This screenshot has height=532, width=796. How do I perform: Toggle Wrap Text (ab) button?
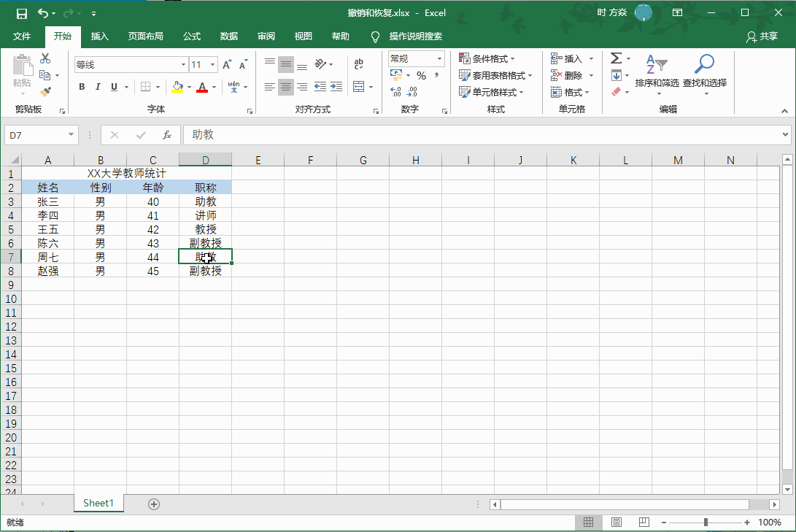click(358, 64)
